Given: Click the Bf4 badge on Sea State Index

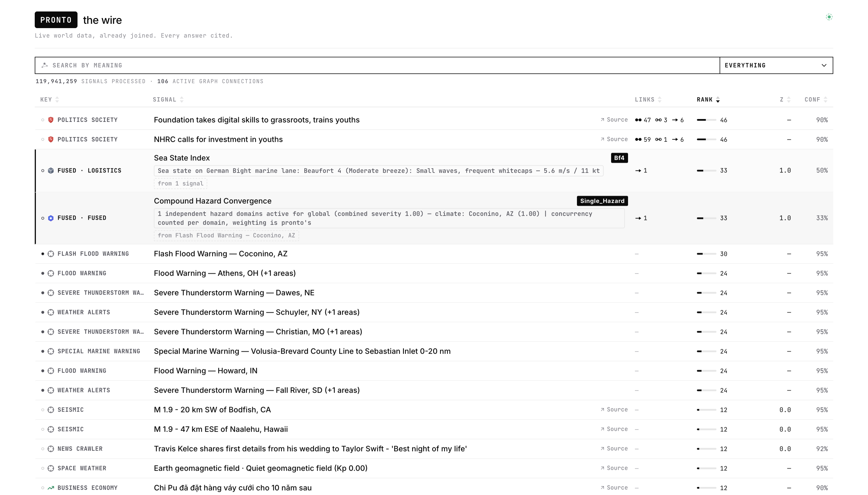Looking at the screenshot, I should point(619,158).
